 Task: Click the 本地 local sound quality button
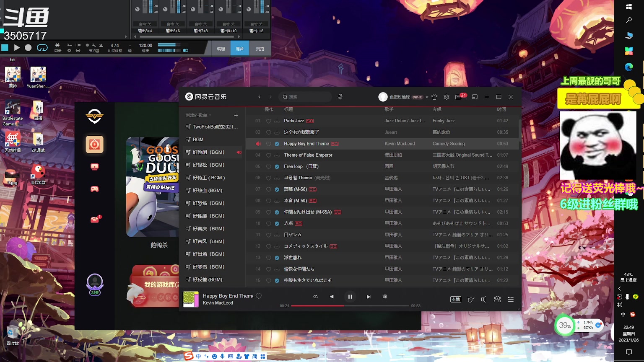456,299
